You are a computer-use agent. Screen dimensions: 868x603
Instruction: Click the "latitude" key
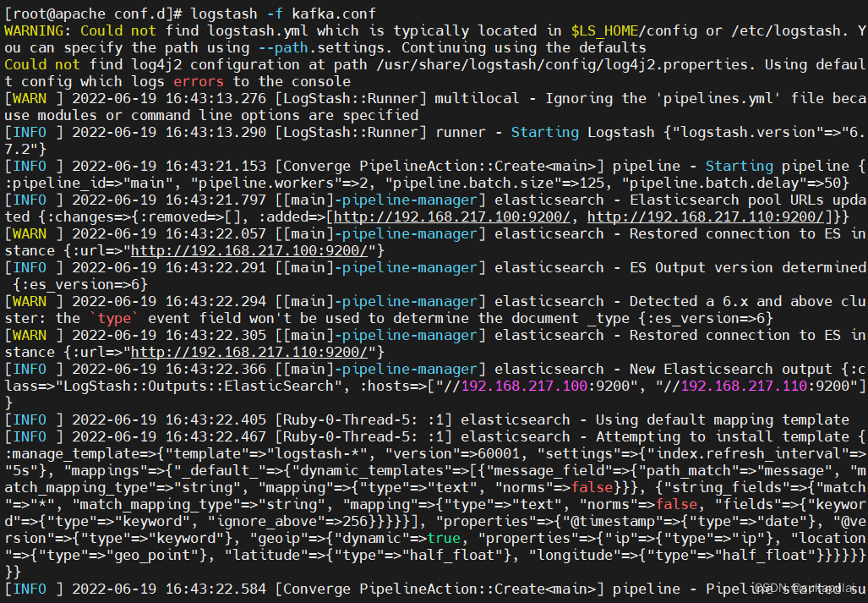point(266,555)
